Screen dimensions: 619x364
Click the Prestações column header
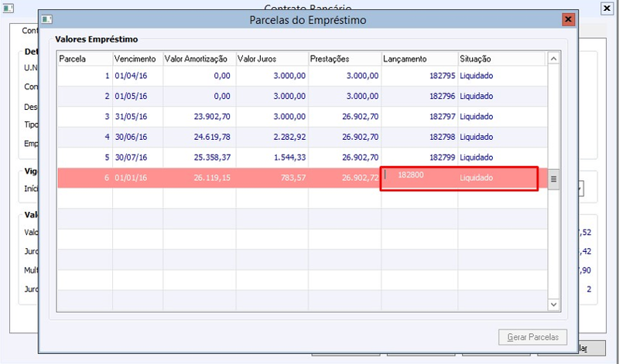[x=344, y=59]
